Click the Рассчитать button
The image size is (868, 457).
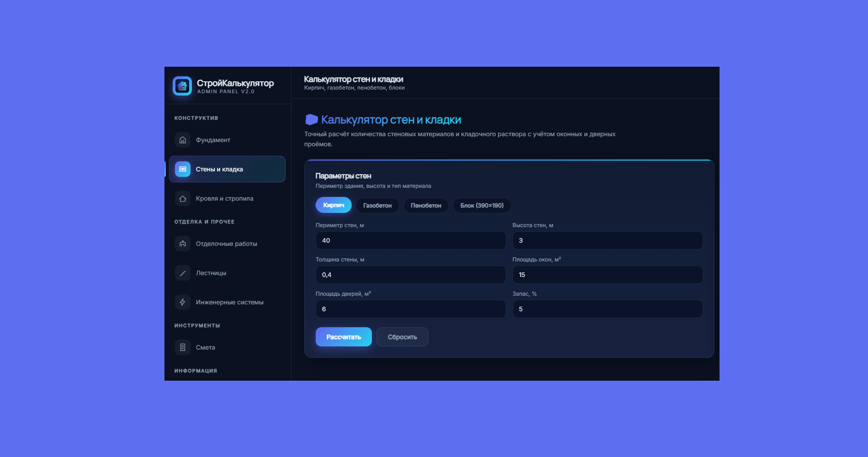(x=344, y=337)
